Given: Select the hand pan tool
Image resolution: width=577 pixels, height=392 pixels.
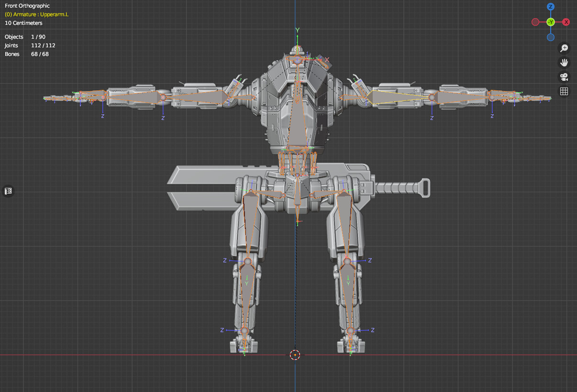Looking at the screenshot, I should (565, 62).
